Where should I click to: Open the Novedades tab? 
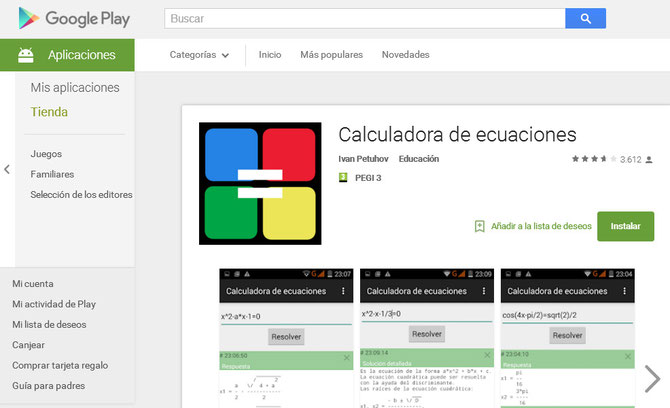point(406,55)
